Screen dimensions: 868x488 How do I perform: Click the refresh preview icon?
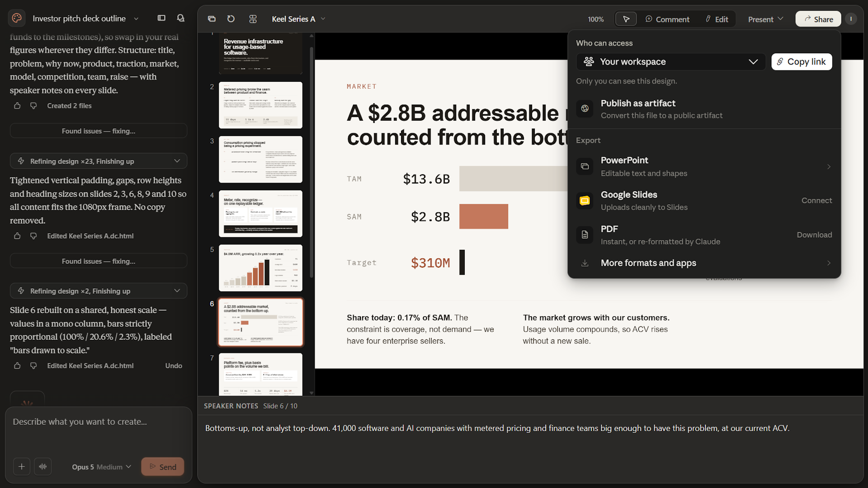(231, 19)
